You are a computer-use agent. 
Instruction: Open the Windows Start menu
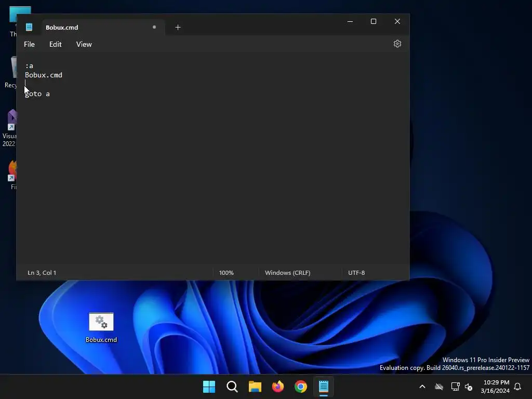pyautogui.click(x=209, y=387)
